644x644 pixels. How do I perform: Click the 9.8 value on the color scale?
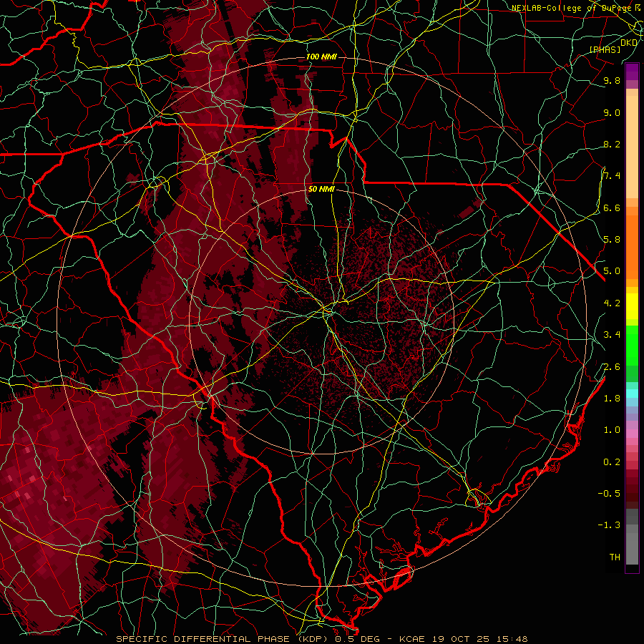pos(612,80)
